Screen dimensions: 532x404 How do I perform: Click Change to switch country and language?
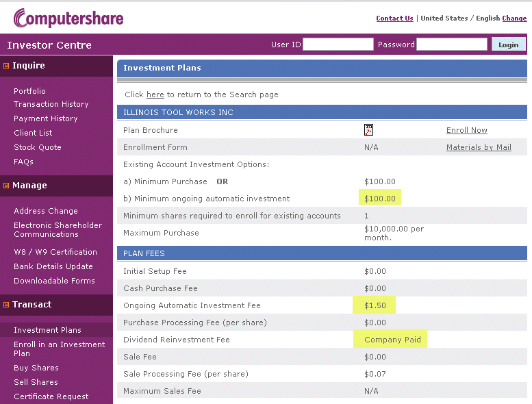(x=514, y=18)
